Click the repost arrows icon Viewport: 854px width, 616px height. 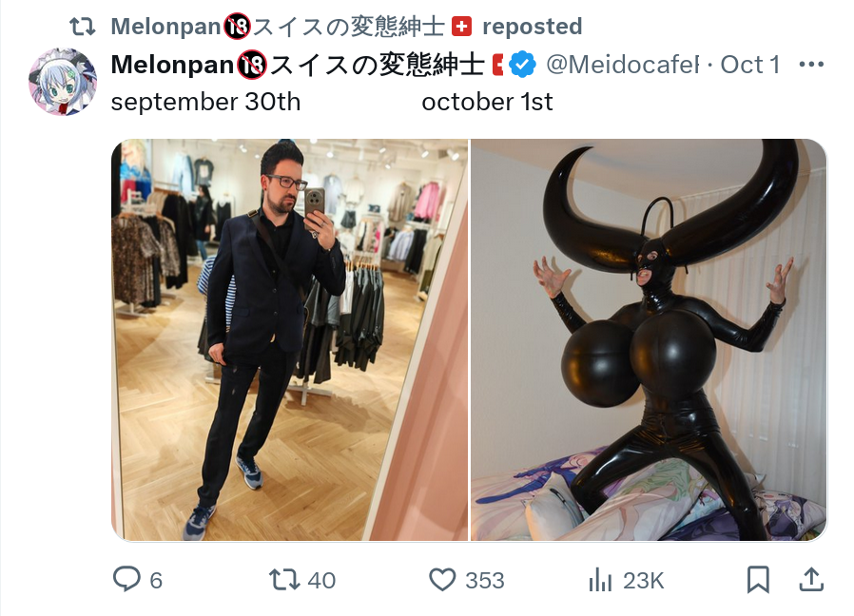click(x=284, y=580)
